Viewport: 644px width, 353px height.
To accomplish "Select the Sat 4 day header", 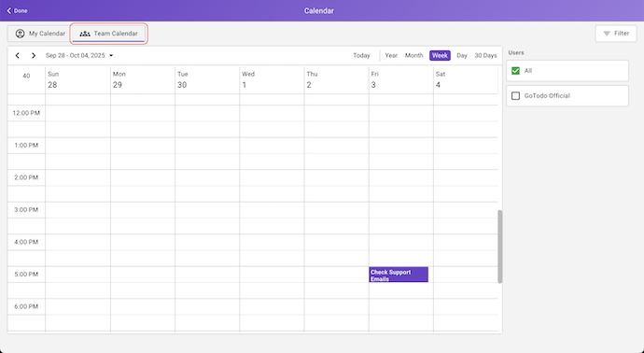I will pyautogui.click(x=466, y=79).
